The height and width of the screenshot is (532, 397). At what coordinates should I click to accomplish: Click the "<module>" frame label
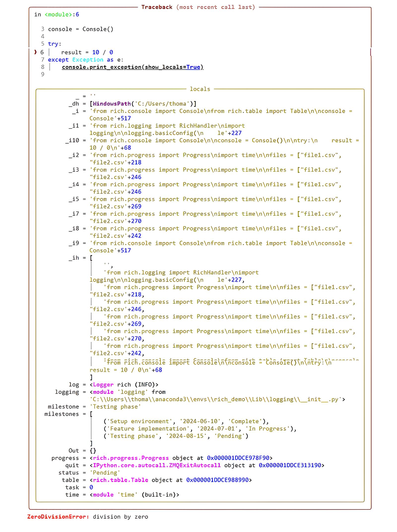(x=58, y=14)
